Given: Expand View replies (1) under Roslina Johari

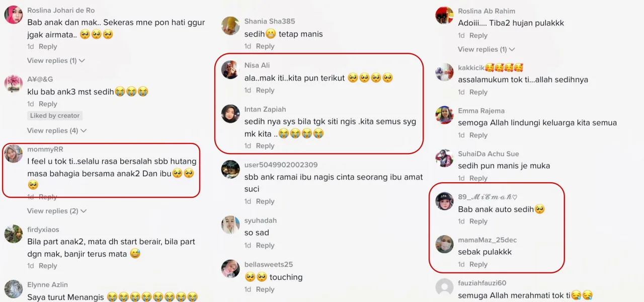Looking at the screenshot, I should coord(56,60).
